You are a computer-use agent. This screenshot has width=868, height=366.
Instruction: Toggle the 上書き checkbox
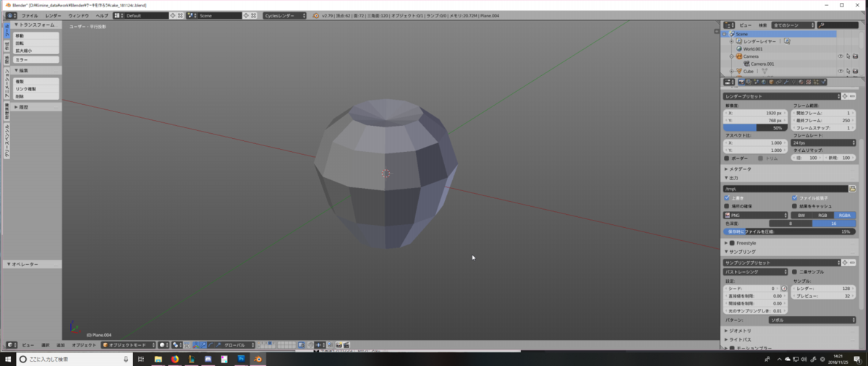[x=727, y=197]
